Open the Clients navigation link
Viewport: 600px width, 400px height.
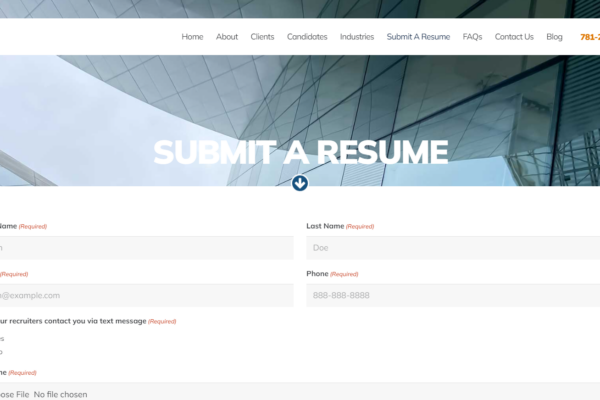pyautogui.click(x=262, y=37)
